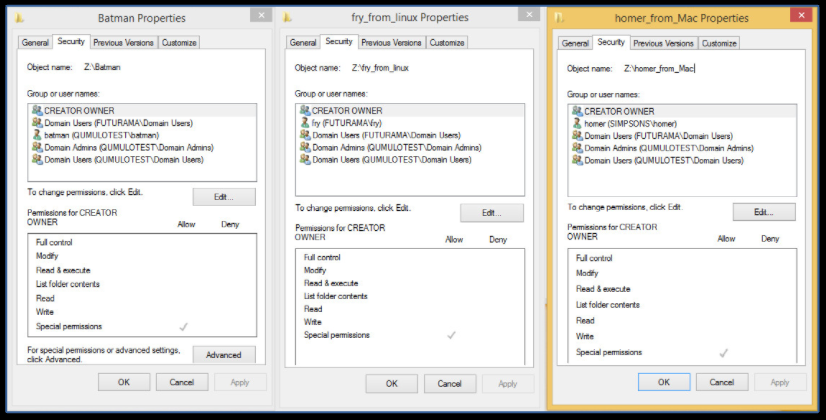Open the General tab in Batman Properties
The width and height of the screenshot is (826, 420).
tap(36, 42)
